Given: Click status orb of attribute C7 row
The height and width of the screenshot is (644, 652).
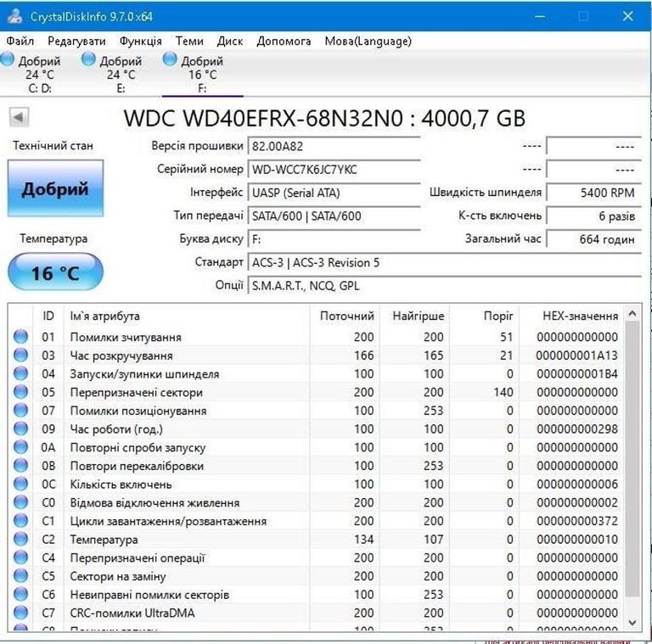Looking at the screenshot, I should tap(20, 613).
